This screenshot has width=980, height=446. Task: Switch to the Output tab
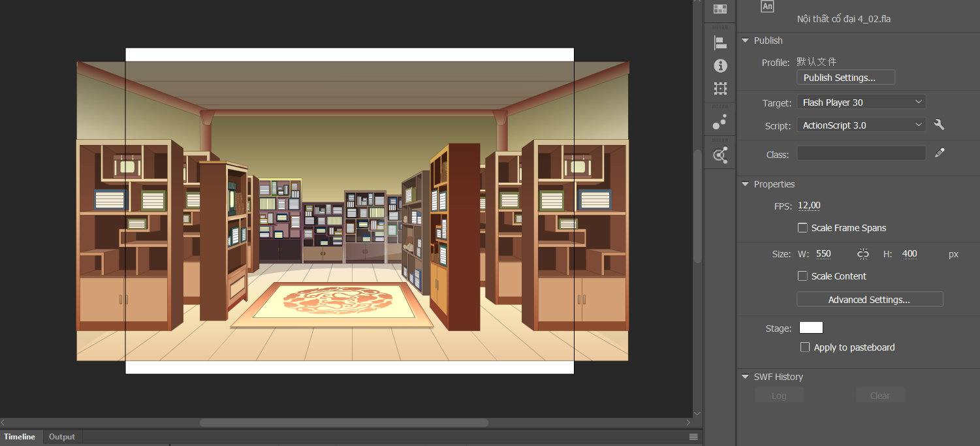pos(62,437)
